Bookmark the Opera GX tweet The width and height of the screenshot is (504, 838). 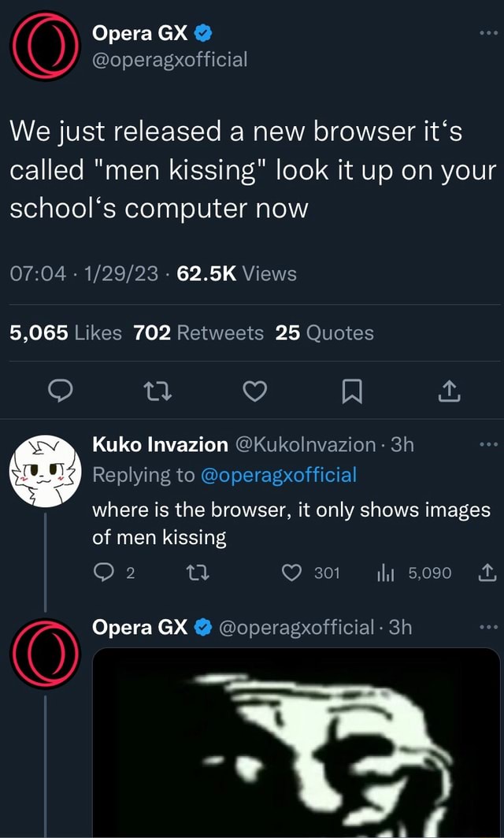click(351, 391)
